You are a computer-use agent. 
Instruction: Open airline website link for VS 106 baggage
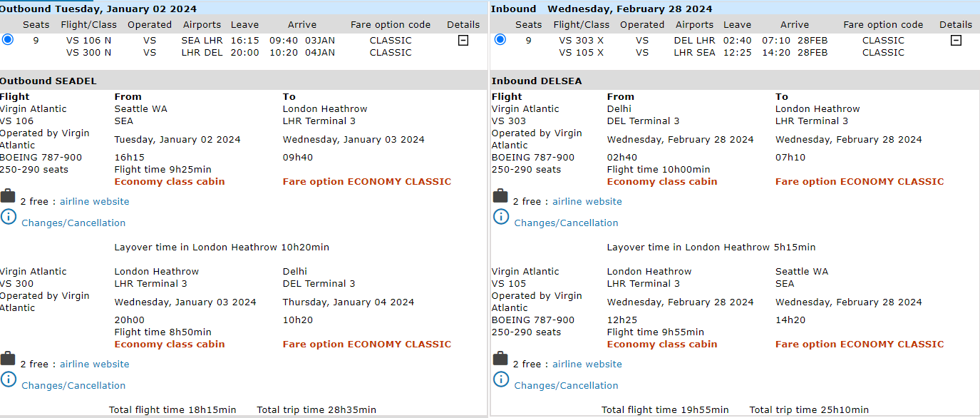tap(94, 202)
